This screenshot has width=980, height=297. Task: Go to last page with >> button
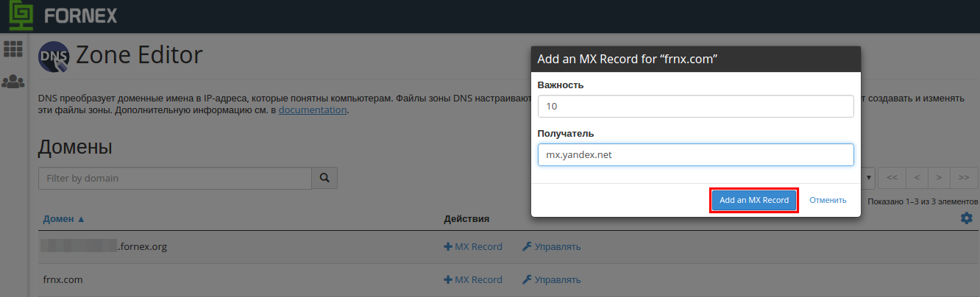pyautogui.click(x=964, y=178)
